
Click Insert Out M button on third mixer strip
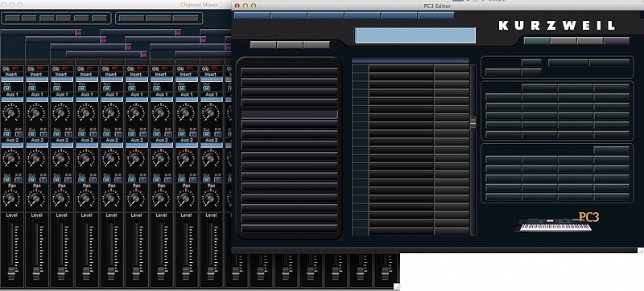point(57,88)
